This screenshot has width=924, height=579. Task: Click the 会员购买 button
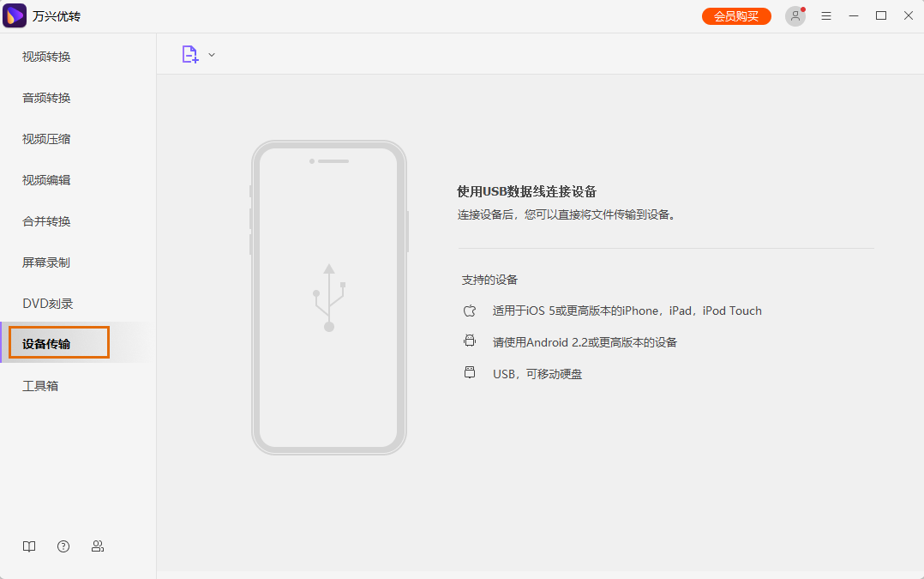click(735, 15)
